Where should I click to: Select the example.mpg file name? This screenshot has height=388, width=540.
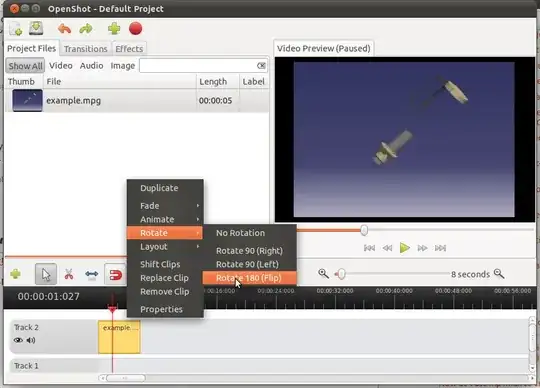pyautogui.click(x=73, y=101)
